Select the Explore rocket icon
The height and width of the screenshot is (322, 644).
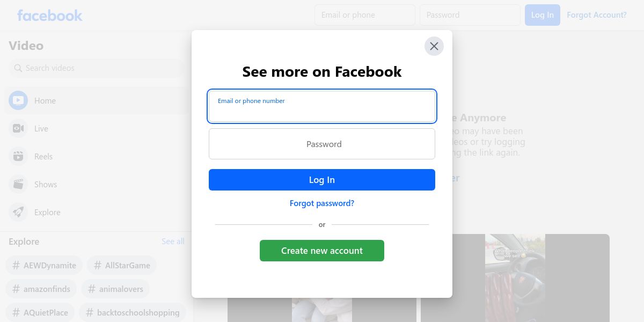point(18,212)
